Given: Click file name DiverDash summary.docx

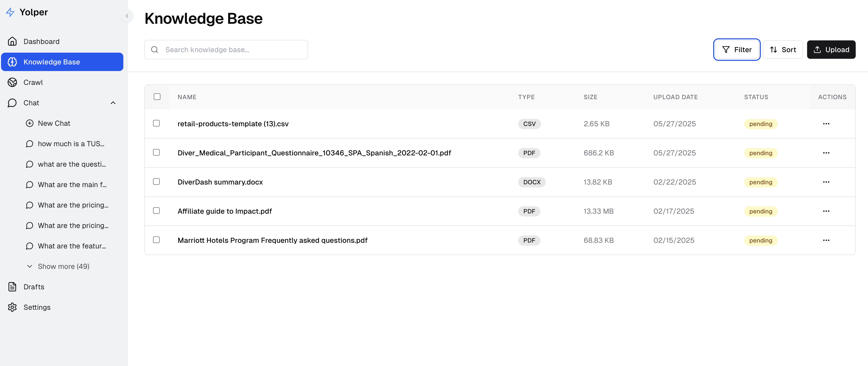Looking at the screenshot, I should (x=220, y=182).
